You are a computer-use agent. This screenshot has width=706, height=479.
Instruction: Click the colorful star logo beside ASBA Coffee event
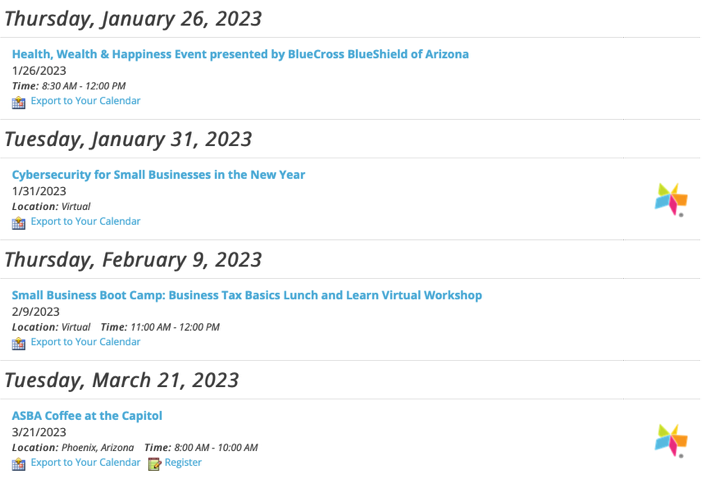(671, 441)
